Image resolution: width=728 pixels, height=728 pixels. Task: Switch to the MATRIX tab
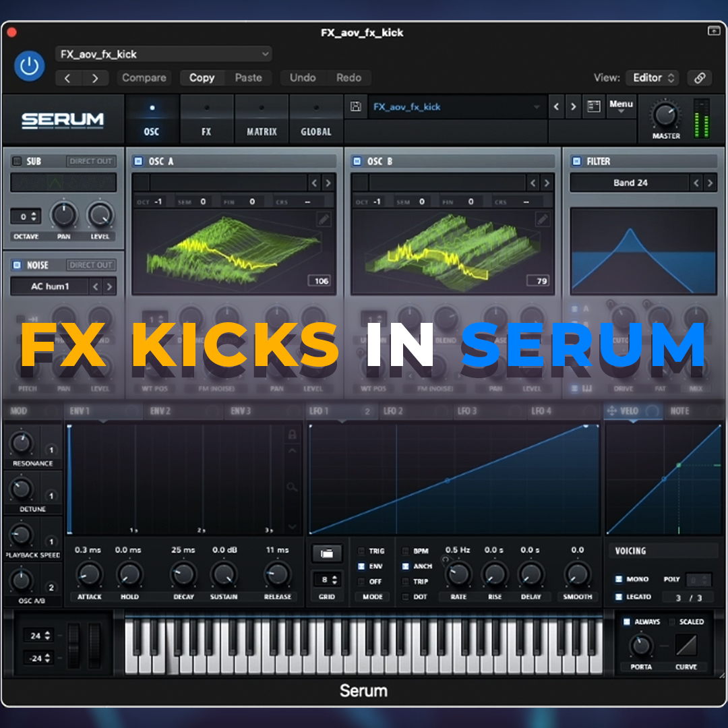(x=261, y=119)
